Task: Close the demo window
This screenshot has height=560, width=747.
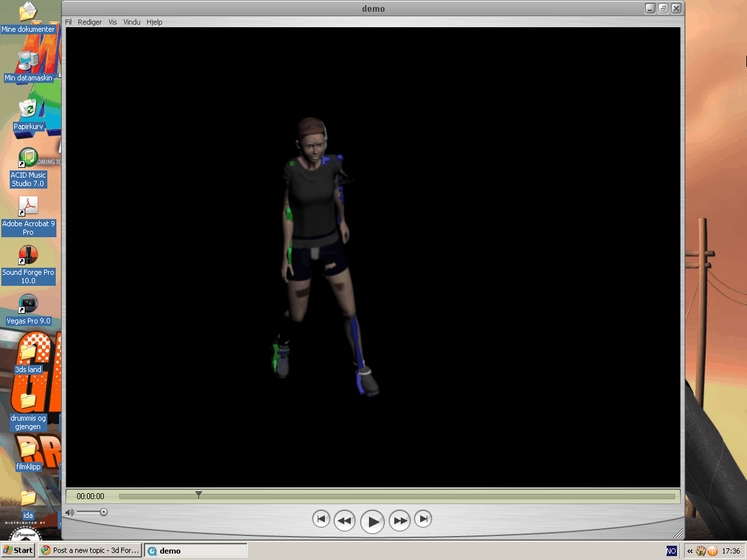Action: coord(676,8)
